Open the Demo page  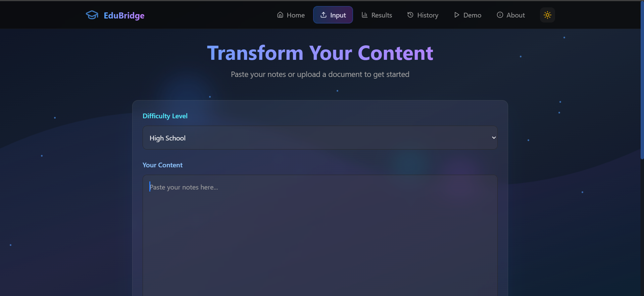pos(467,15)
